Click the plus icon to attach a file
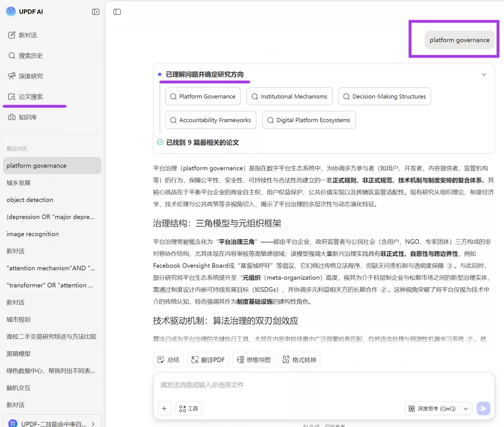The width and height of the screenshot is (504, 427). pyautogui.click(x=164, y=408)
